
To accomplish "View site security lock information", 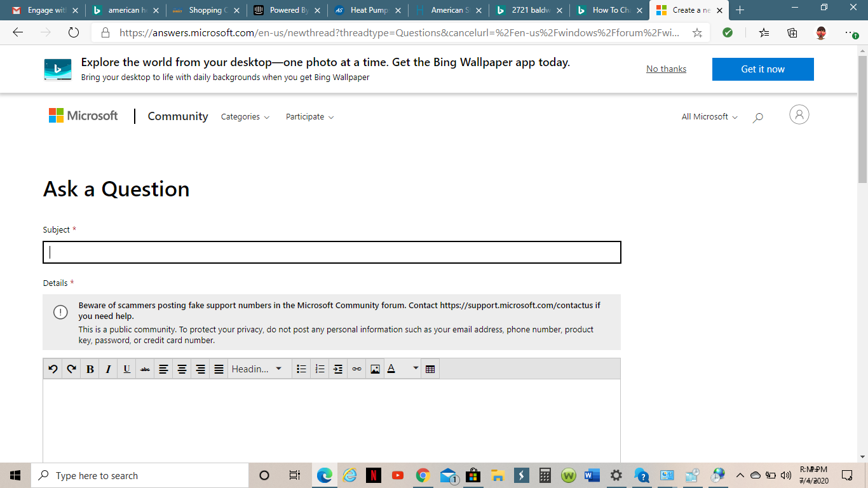I will click(106, 33).
